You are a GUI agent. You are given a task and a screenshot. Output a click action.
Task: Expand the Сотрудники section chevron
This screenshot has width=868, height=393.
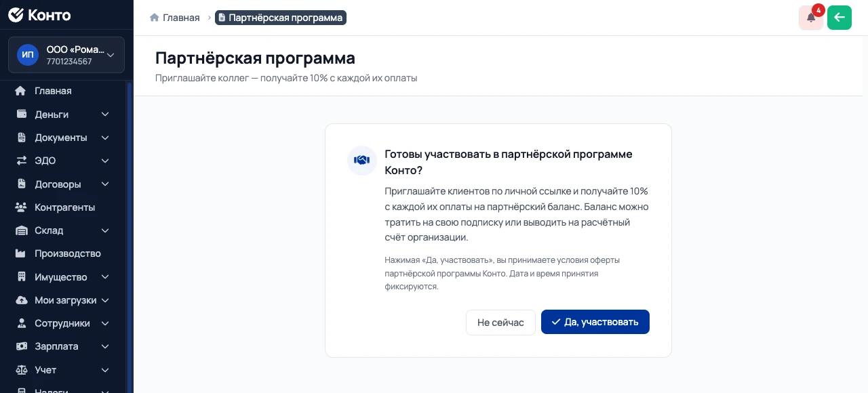pos(105,323)
